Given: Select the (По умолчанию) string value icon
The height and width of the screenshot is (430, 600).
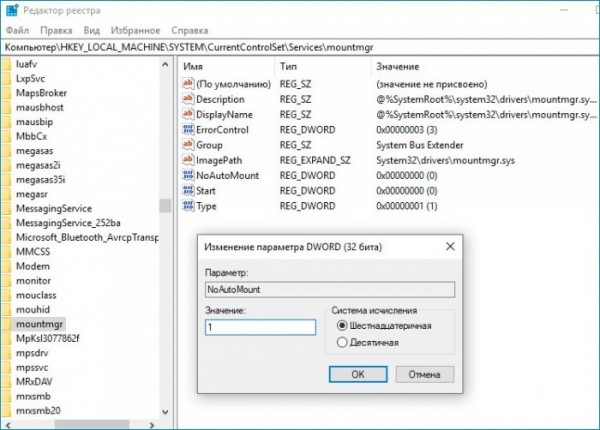Looking at the screenshot, I should click(188, 83).
